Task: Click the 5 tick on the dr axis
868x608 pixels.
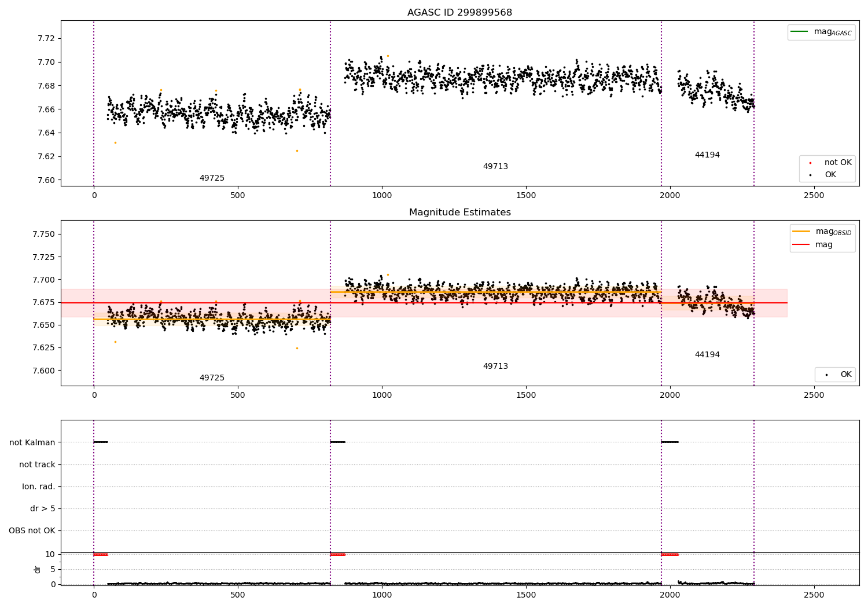Action: [x=53, y=569]
